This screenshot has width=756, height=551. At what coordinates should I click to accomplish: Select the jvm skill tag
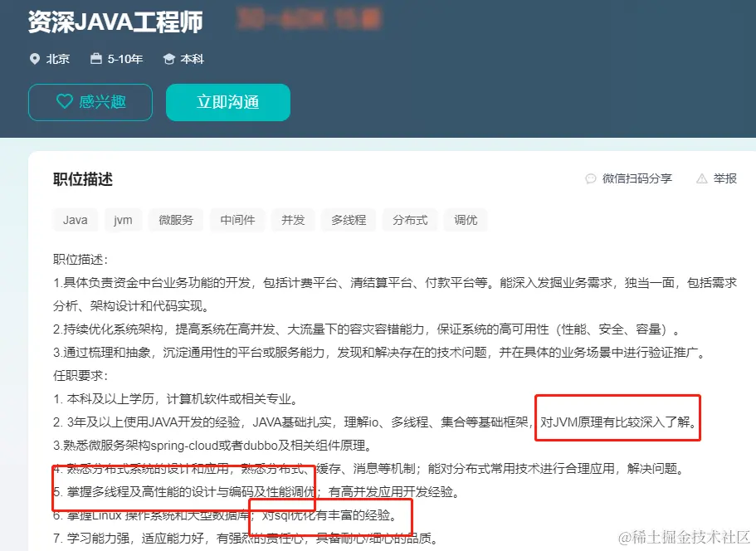coord(123,220)
